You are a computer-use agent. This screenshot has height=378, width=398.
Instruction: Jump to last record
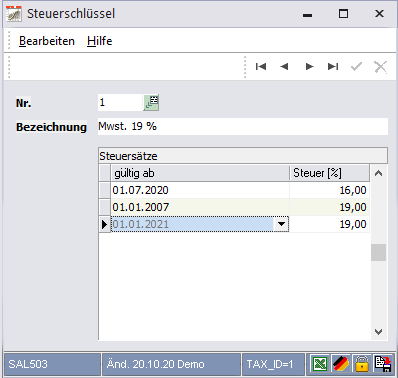[x=333, y=67]
